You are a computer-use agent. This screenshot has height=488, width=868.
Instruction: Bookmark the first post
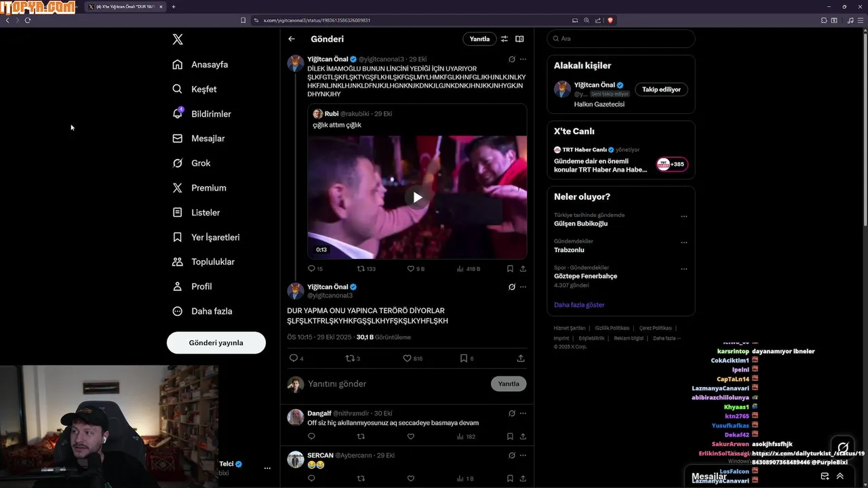(x=510, y=268)
